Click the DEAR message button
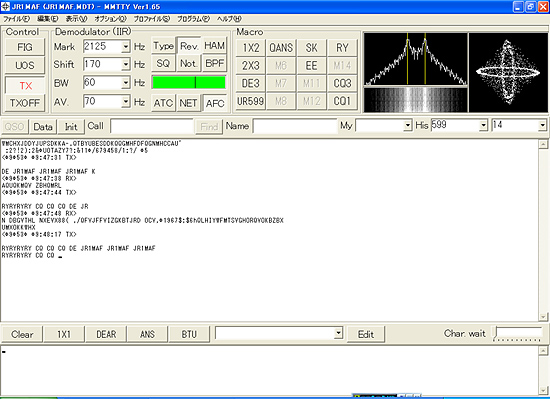The width and height of the screenshot is (550, 399). click(106, 334)
